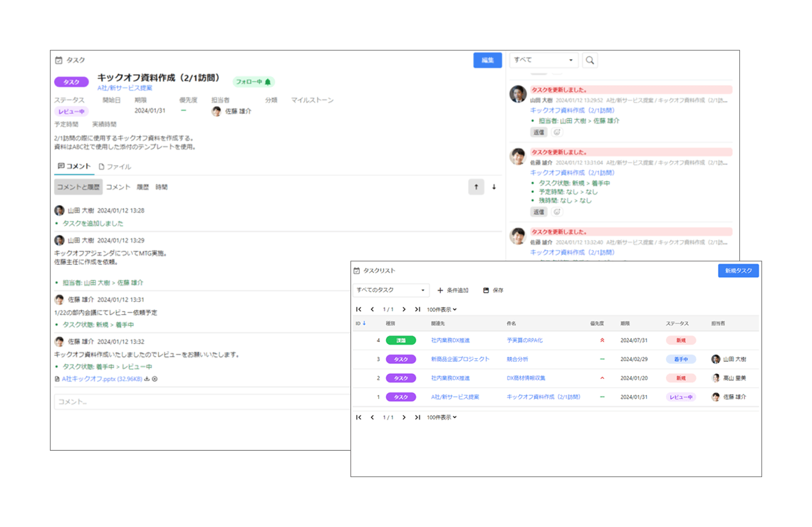Switch comment filter to 履歴
This screenshot has height=527, width=812.
[x=142, y=187]
